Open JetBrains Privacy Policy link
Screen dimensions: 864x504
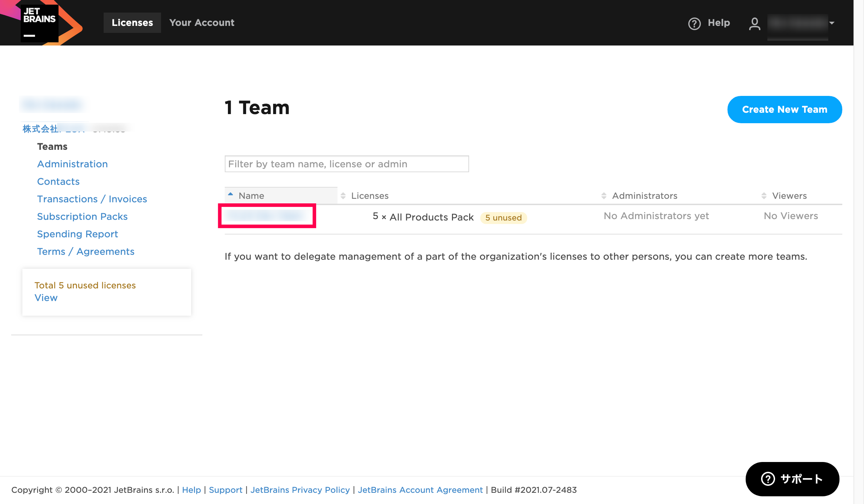[300, 490]
